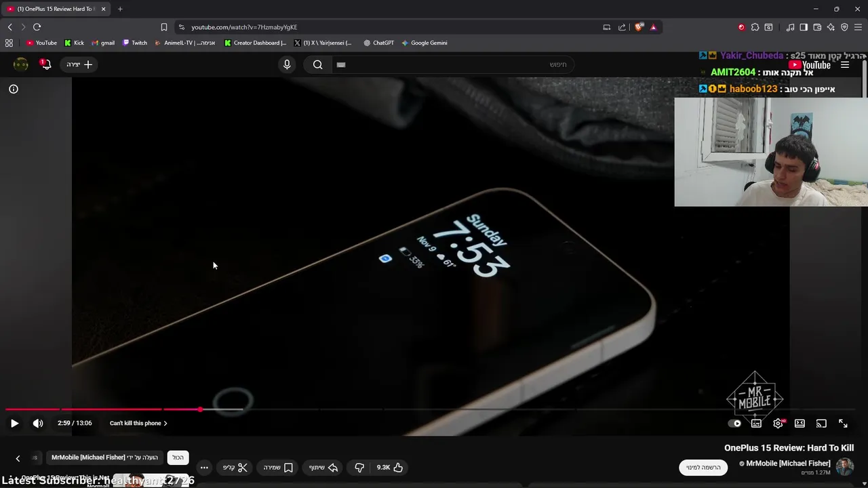Reload the current page
The height and width of the screenshot is (488, 868).
37,27
